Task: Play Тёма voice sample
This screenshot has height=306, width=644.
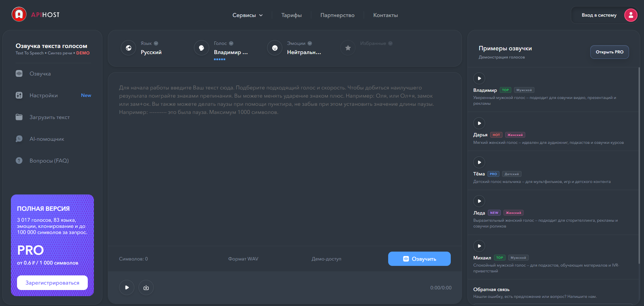Action: [x=479, y=162]
